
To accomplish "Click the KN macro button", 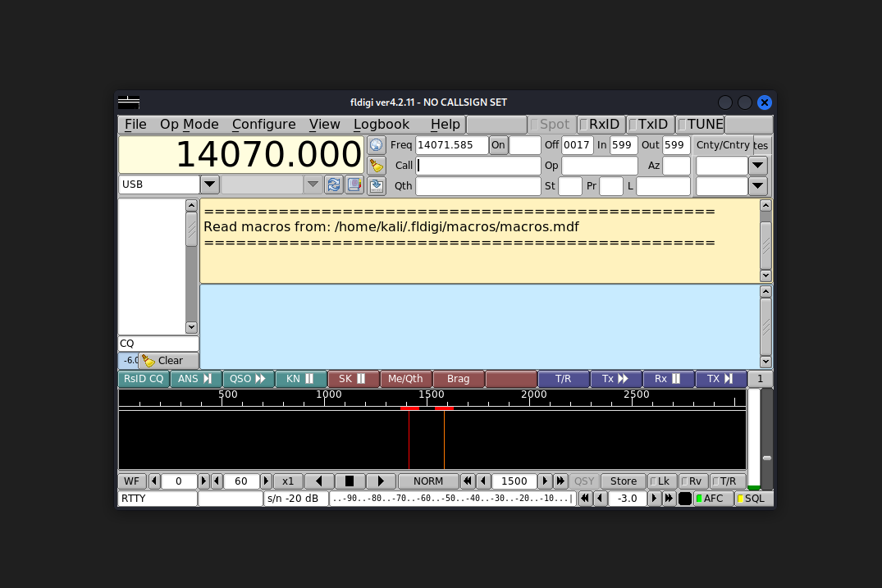I will click(x=300, y=379).
